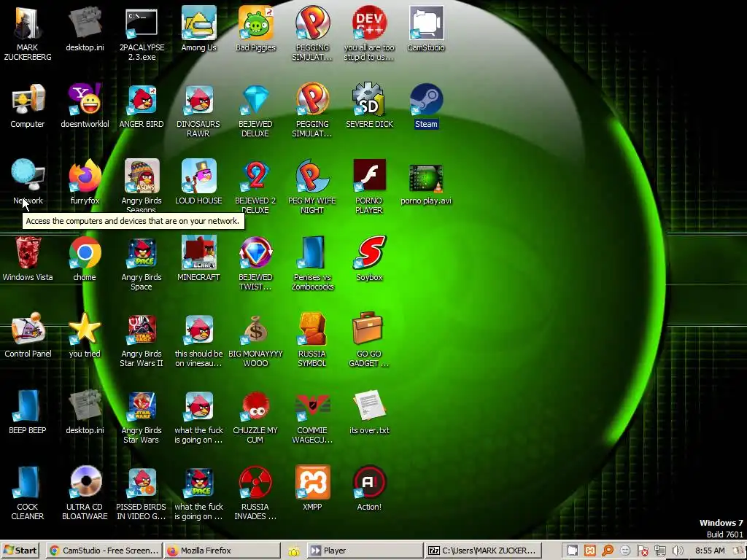Select the BIG MONAYYYY WOOO money bag icon
Screen dimensions: 747x560
tap(256, 330)
